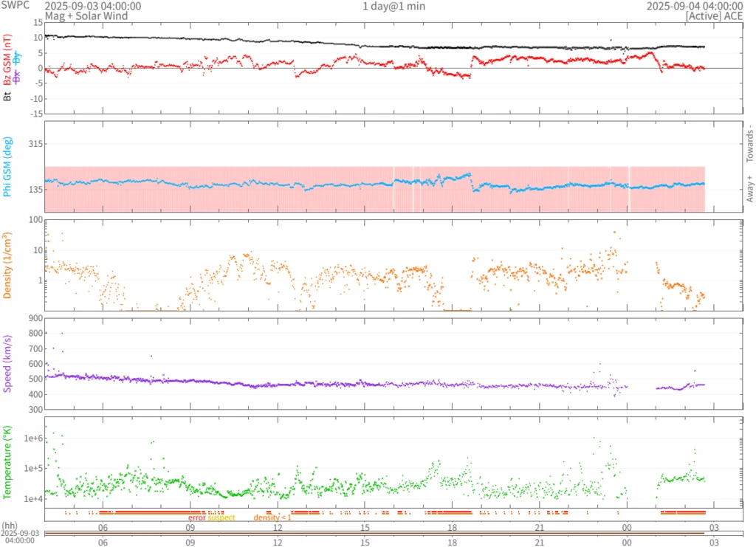756x547 pixels.
Task: Select the Phi GSM (deg) axis label
Action: click(x=7, y=168)
